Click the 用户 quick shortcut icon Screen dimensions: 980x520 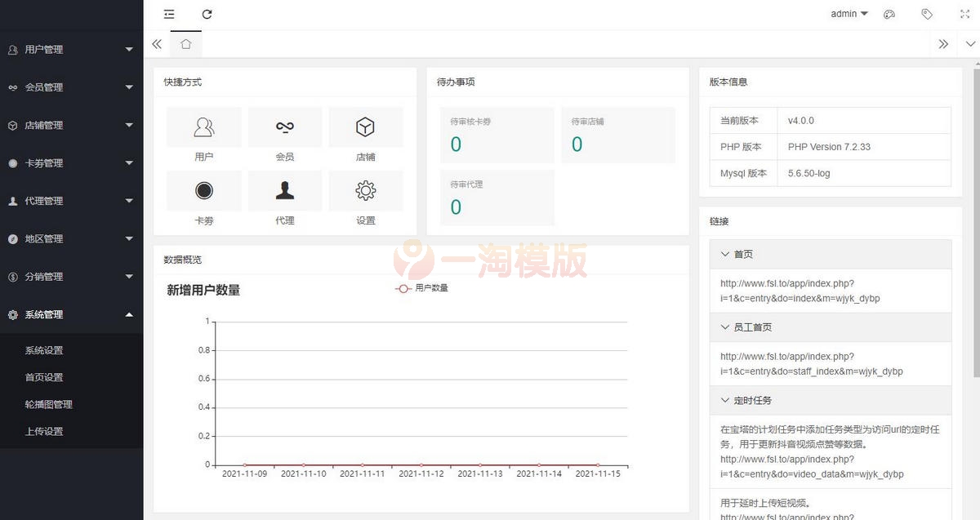click(x=203, y=127)
